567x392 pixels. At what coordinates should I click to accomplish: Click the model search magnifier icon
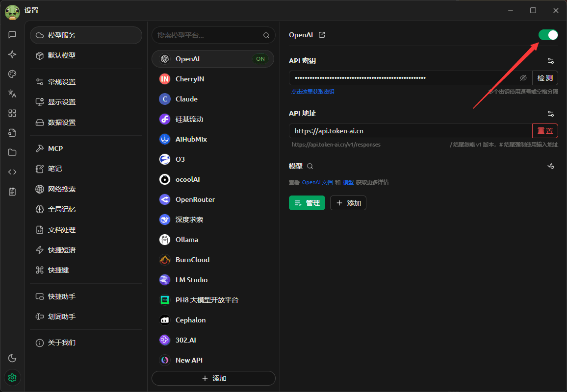pos(310,167)
